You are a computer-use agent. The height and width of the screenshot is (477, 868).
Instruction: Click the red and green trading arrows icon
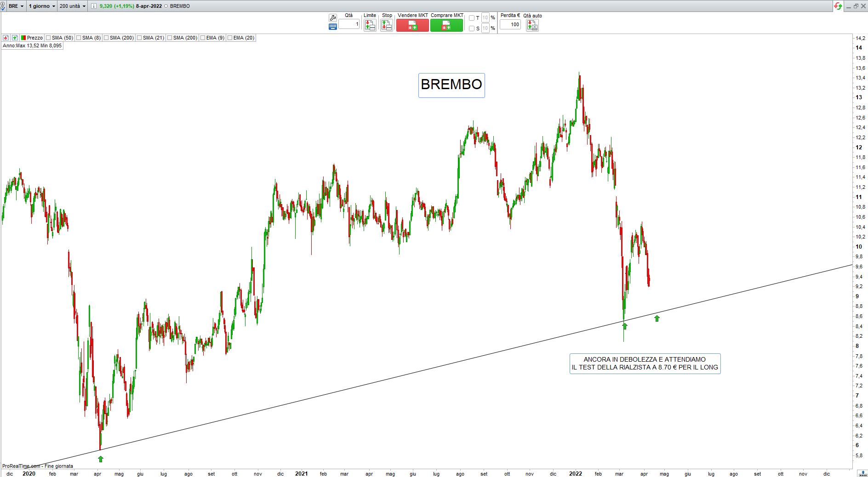pos(838,6)
